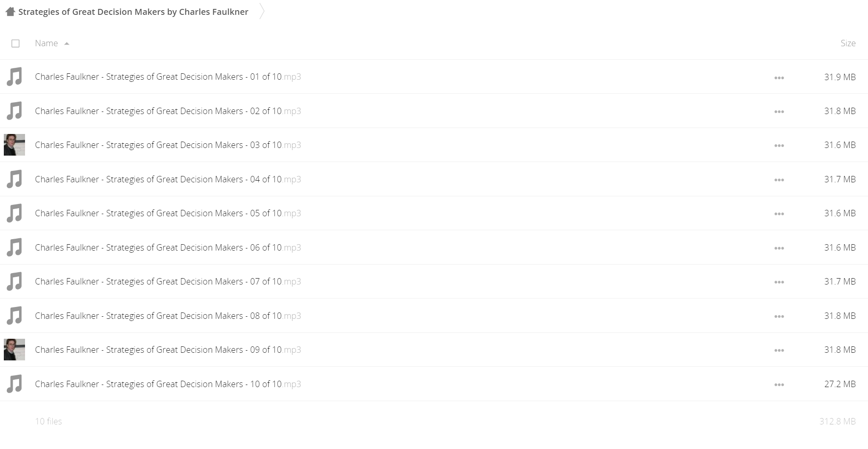
Task: Open the Strategies of Great Decision Makers breadcrumb
Action: (133, 12)
